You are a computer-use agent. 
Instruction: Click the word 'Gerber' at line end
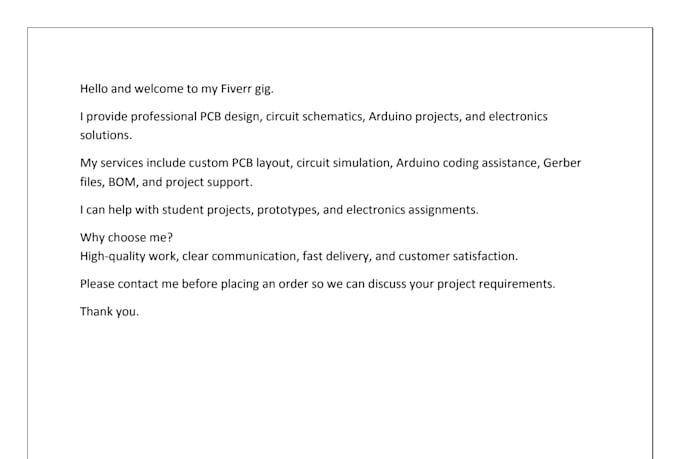tap(562, 163)
